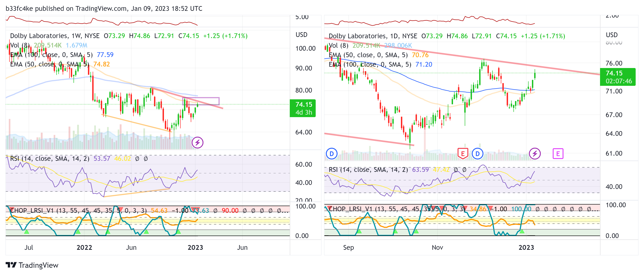Click the purple rectangle drawing on weekly chart
This screenshot has width=644, height=275.
click(201, 101)
